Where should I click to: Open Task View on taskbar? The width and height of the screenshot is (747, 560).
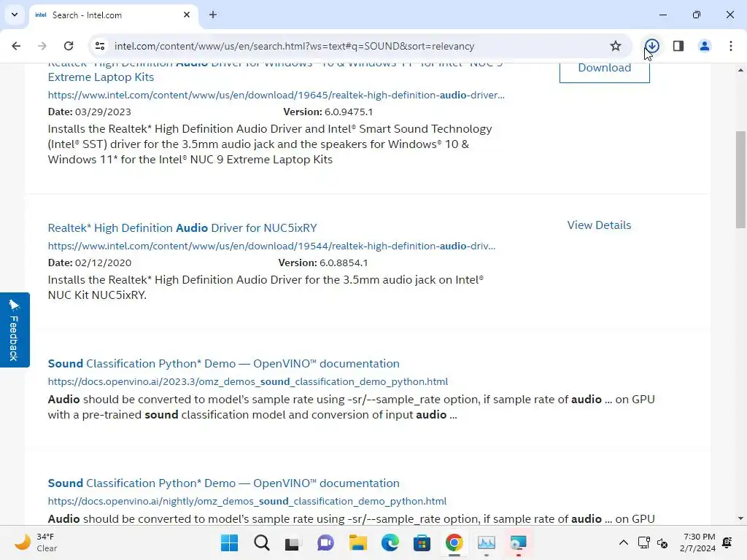point(293,542)
